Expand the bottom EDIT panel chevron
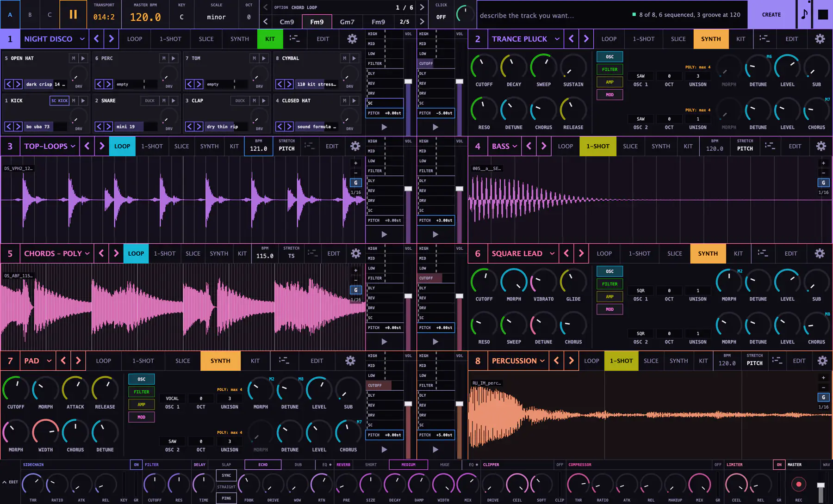 click(x=5, y=482)
